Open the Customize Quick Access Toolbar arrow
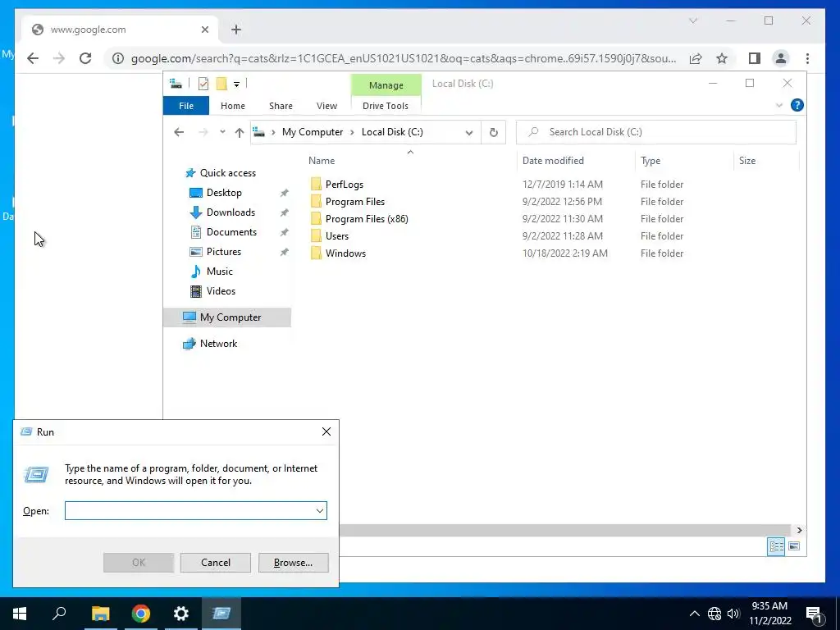This screenshot has width=840, height=630. click(236, 84)
